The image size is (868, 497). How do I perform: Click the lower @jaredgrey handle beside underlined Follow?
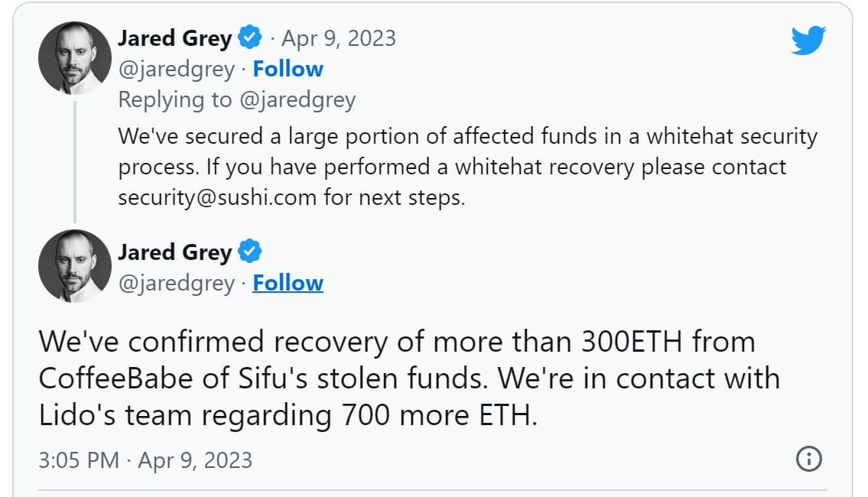pos(176,283)
